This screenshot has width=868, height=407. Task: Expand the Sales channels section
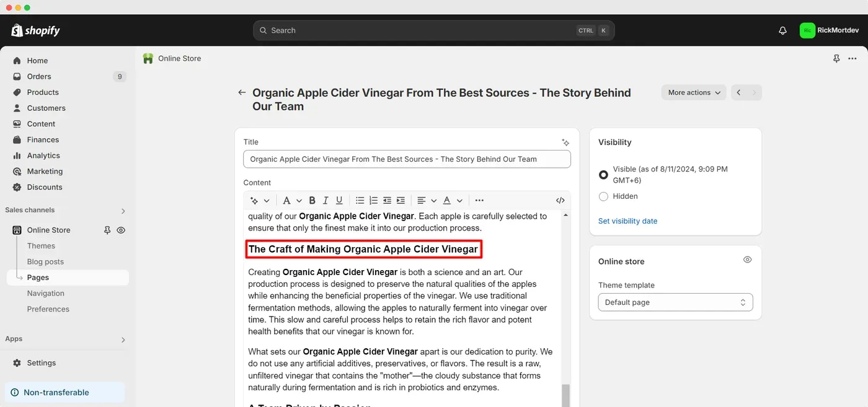(123, 211)
